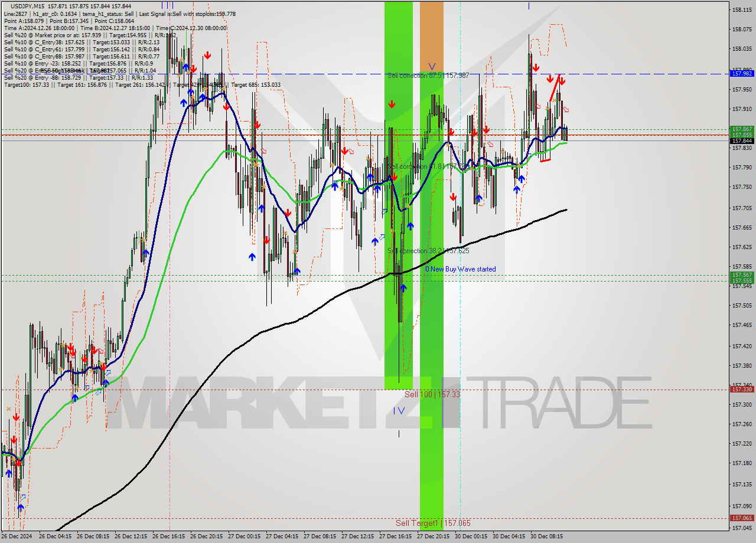Click the '27 Dec 16:15' time axis label
This screenshot has height=543, width=756.
397,537
